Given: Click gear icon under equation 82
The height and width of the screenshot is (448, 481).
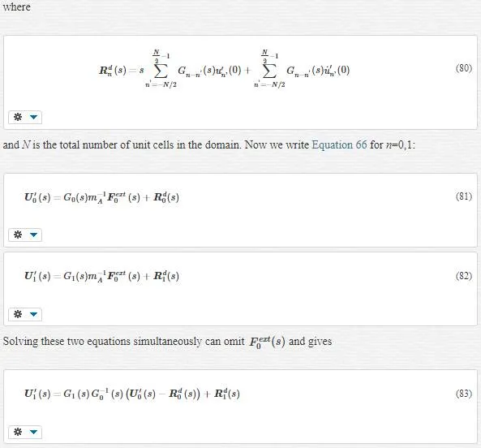Looking at the screenshot, I should tap(18, 314).
